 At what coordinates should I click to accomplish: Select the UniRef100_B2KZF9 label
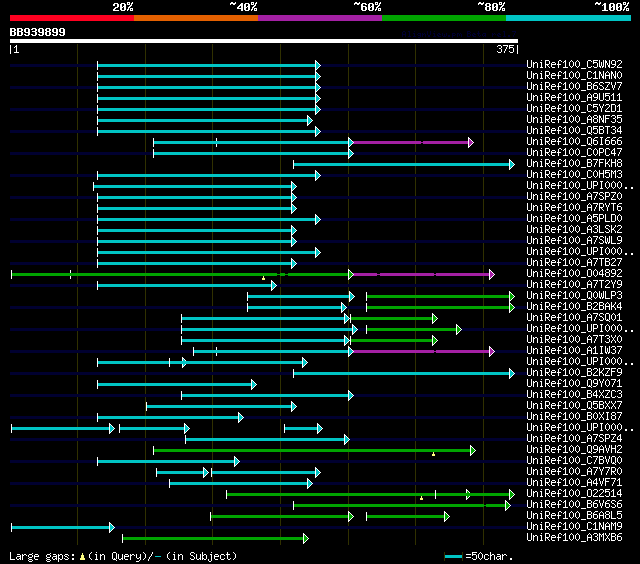574,373
